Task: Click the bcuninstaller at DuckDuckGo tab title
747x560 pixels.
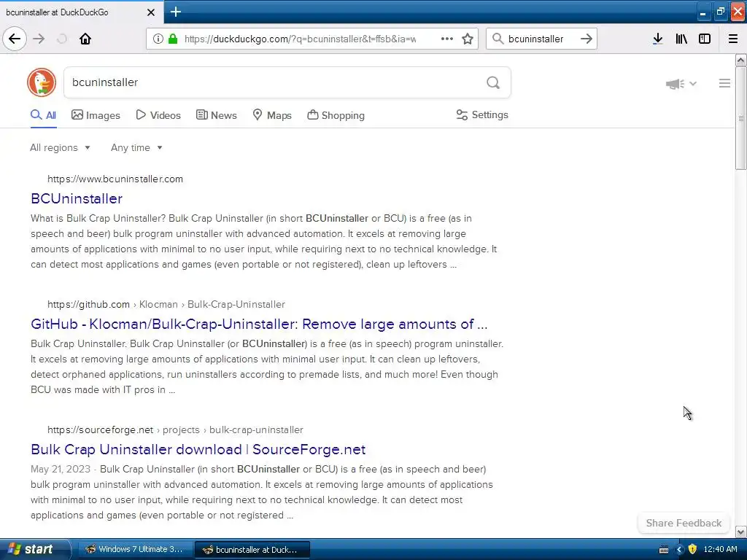Action: point(57,12)
